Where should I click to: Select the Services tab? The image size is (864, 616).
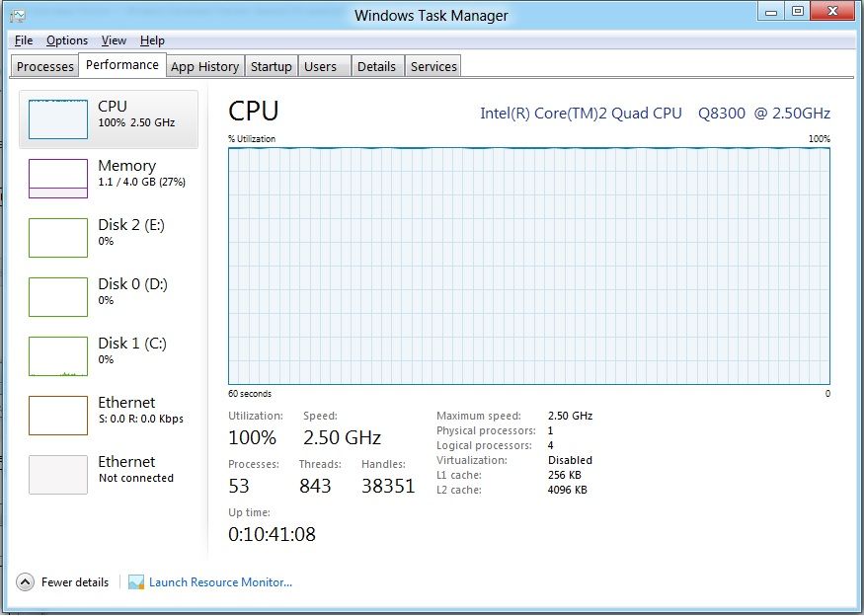click(432, 65)
